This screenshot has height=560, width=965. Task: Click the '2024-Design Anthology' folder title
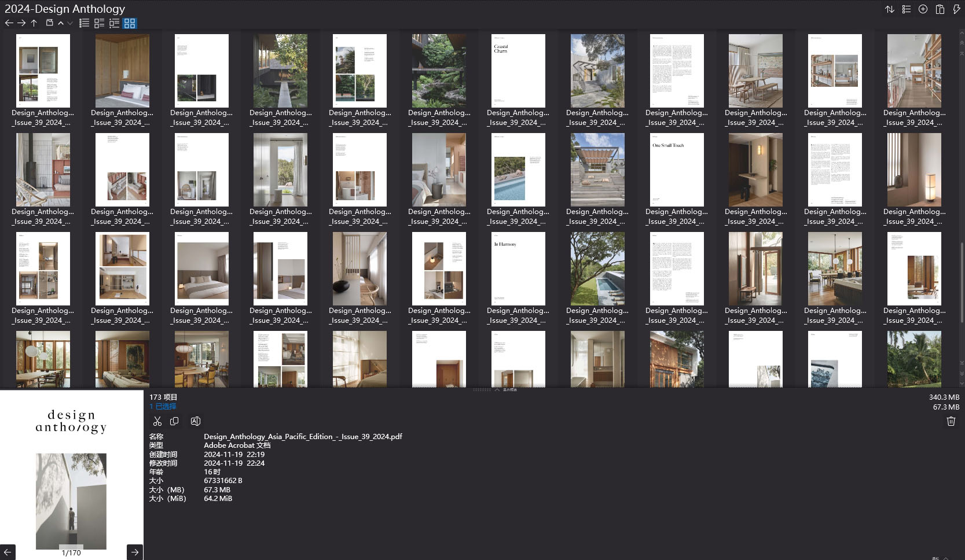(65, 9)
